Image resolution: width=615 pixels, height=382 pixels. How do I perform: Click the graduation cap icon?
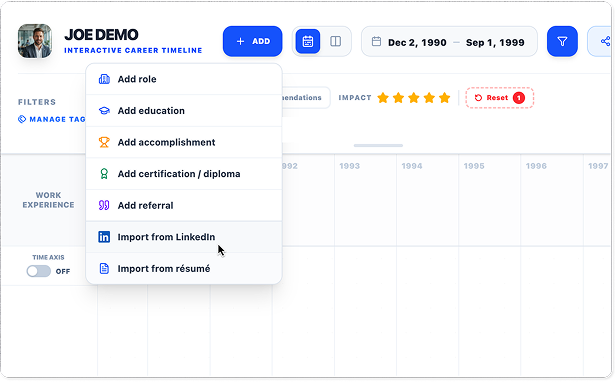coord(104,111)
